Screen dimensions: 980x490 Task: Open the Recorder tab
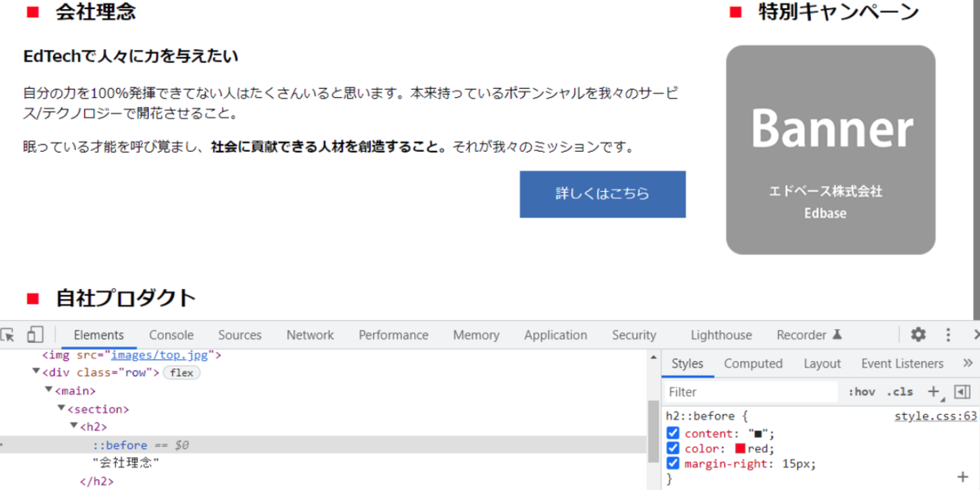click(801, 335)
